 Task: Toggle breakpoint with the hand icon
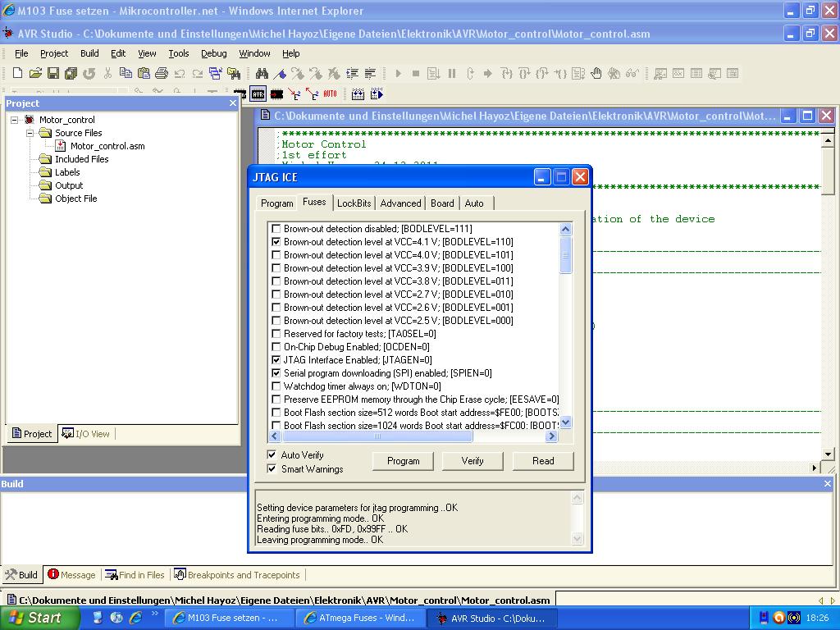596,73
